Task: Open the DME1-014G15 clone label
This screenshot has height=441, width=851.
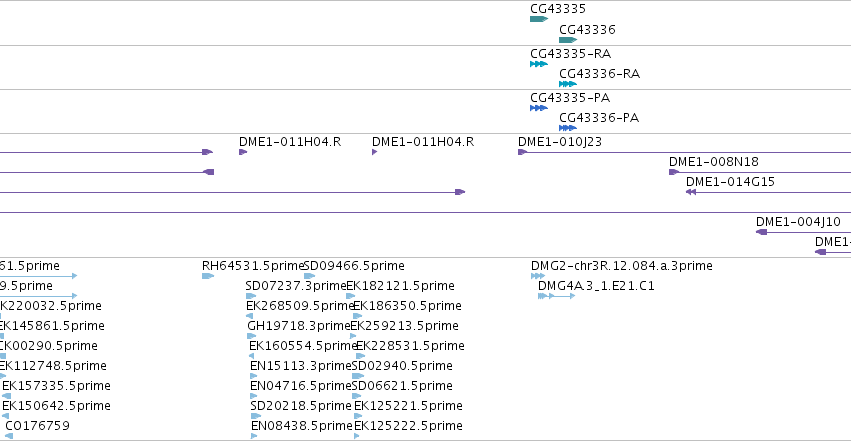Action: tap(730, 182)
